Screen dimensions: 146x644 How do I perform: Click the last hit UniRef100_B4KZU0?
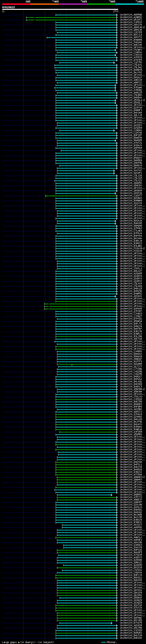[x=131, y=638]
